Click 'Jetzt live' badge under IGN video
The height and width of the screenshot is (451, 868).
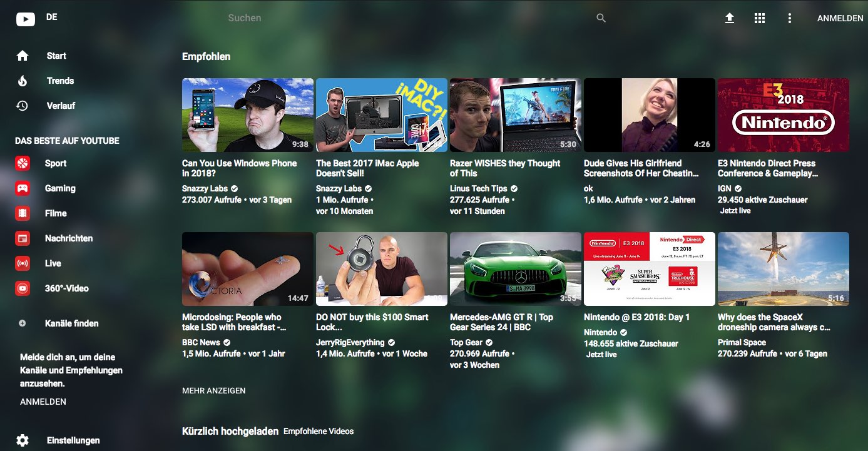(735, 211)
